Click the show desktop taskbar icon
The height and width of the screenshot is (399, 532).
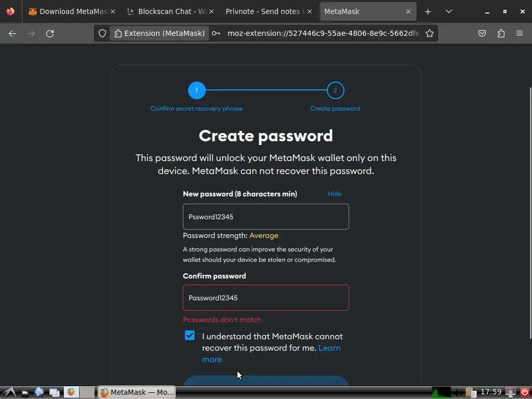click(54, 393)
